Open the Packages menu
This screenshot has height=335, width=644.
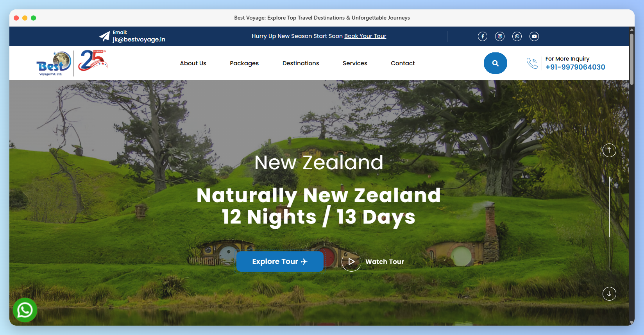tap(244, 63)
